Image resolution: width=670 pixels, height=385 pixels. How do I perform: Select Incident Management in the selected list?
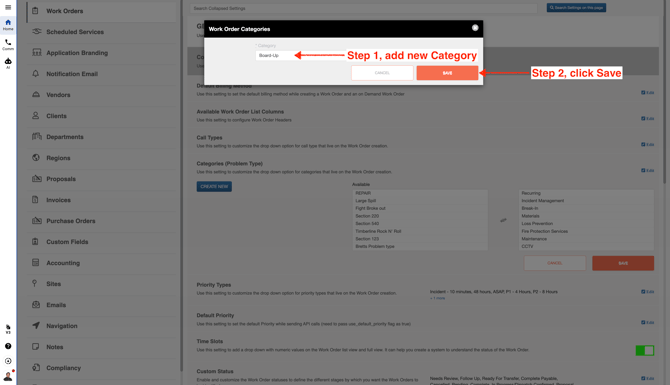tap(586, 201)
